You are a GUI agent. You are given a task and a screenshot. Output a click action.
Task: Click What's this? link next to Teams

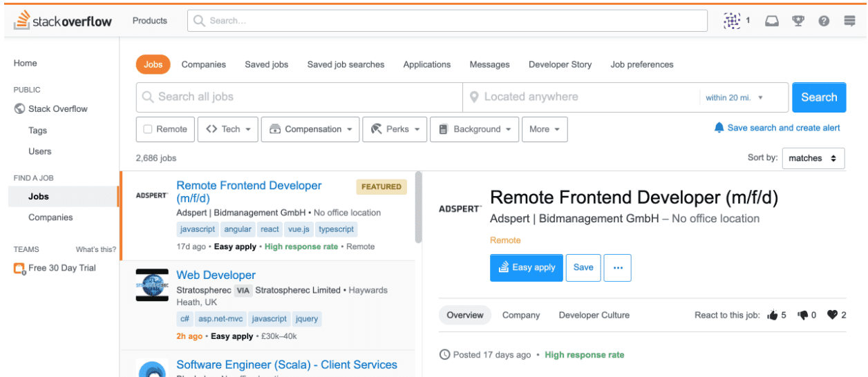click(x=96, y=249)
